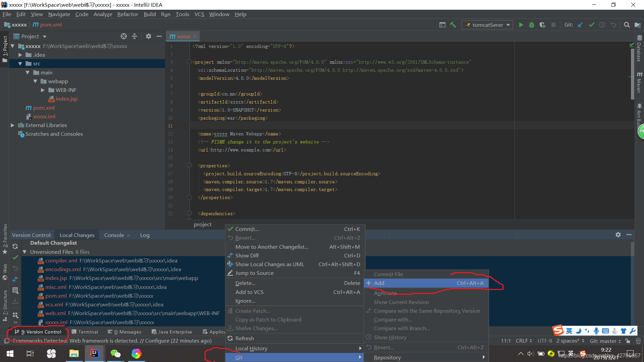The image size is (644, 362).
Task: Click the green Run button in toolbar
Action: pos(521,25)
